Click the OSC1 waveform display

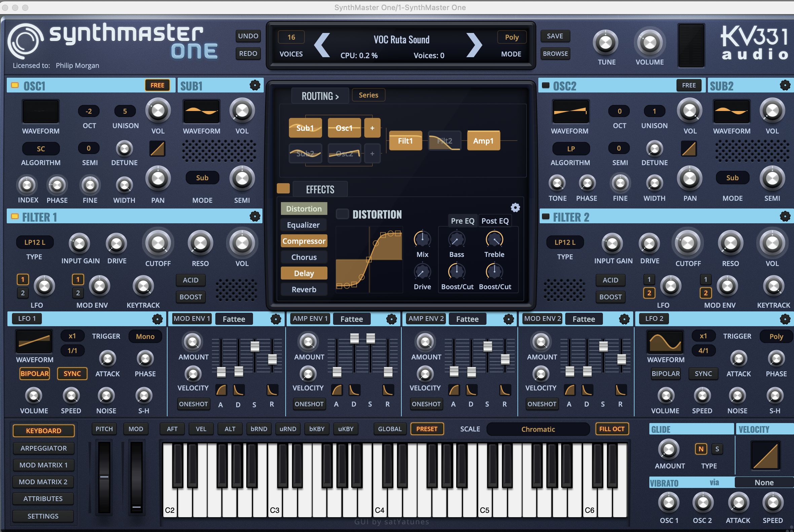point(41,111)
